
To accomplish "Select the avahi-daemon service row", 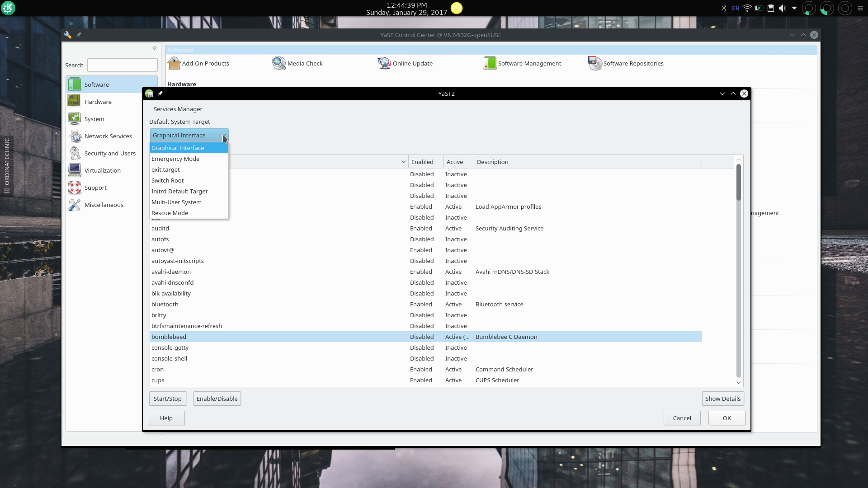I will pyautogui.click(x=426, y=272).
